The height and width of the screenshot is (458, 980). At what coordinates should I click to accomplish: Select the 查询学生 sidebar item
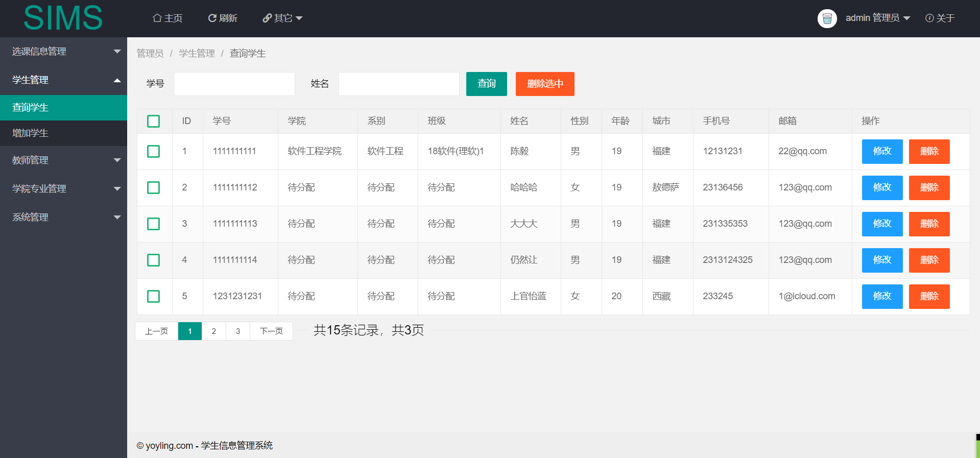63,108
